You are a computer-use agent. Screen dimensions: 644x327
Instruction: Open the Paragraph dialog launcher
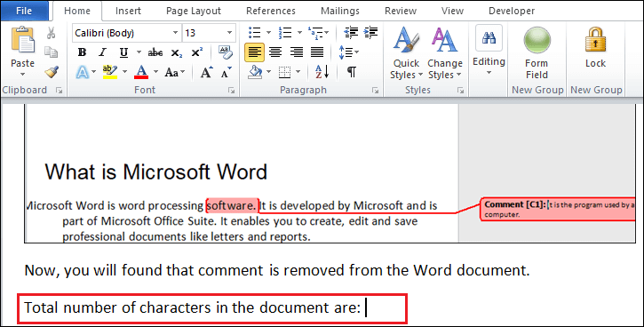[375, 91]
